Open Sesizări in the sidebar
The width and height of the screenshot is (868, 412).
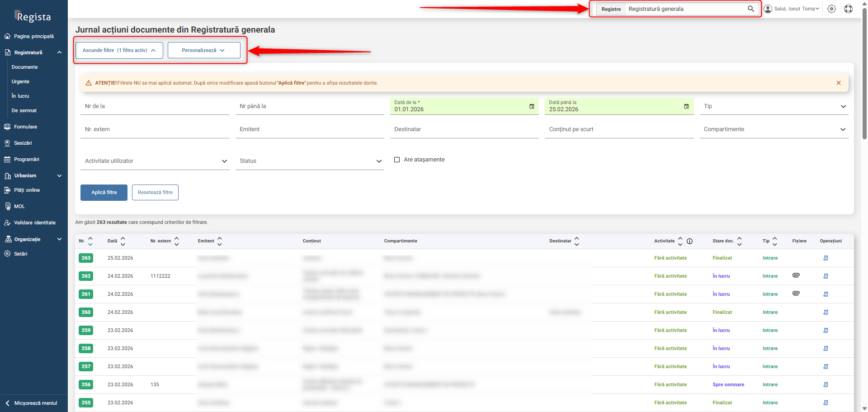tap(23, 143)
